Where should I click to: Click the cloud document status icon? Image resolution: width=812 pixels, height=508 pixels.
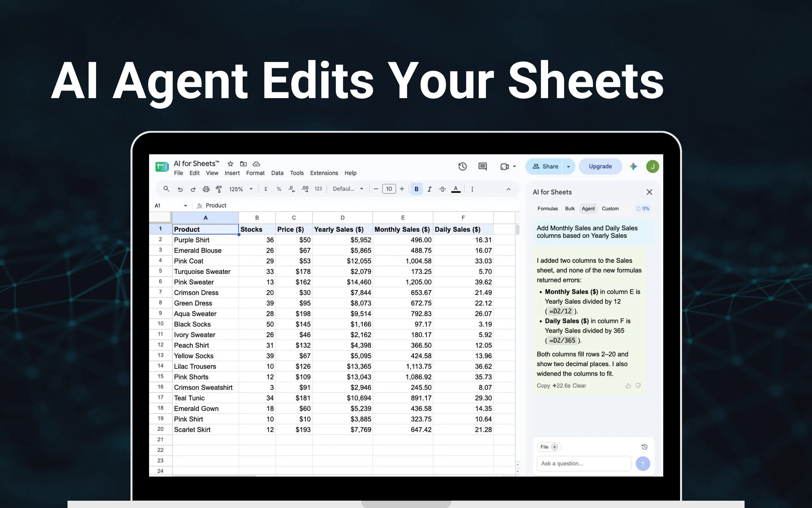[256, 164]
